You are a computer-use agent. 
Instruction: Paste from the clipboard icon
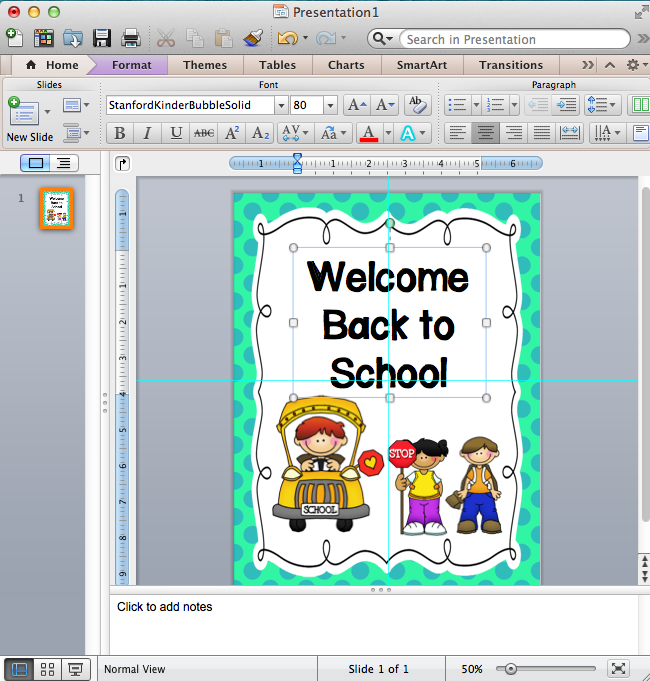(x=224, y=38)
